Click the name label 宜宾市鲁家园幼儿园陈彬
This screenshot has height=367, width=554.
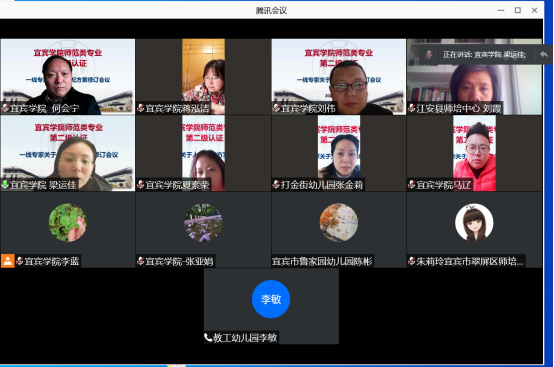click(x=322, y=261)
